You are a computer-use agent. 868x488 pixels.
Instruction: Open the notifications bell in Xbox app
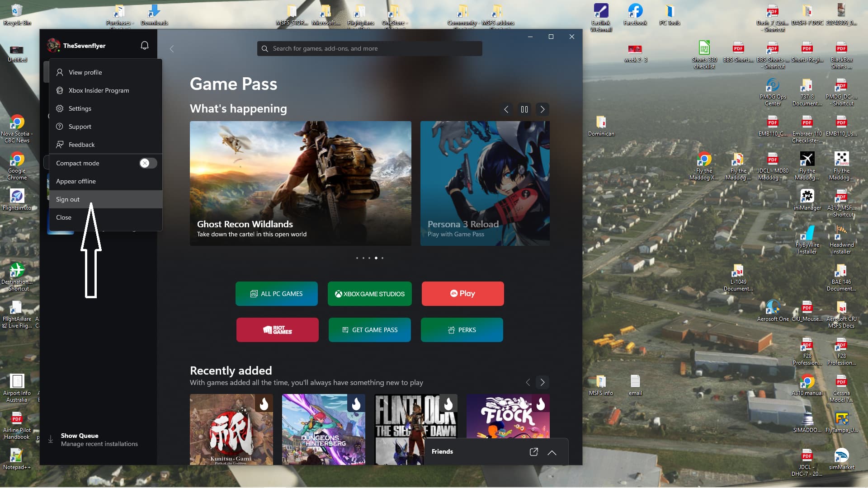click(145, 46)
